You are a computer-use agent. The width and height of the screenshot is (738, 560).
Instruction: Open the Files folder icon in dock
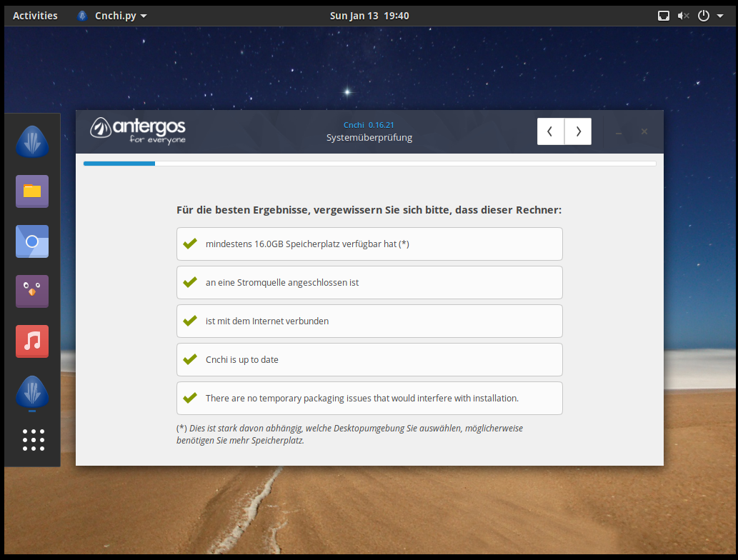(x=32, y=191)
